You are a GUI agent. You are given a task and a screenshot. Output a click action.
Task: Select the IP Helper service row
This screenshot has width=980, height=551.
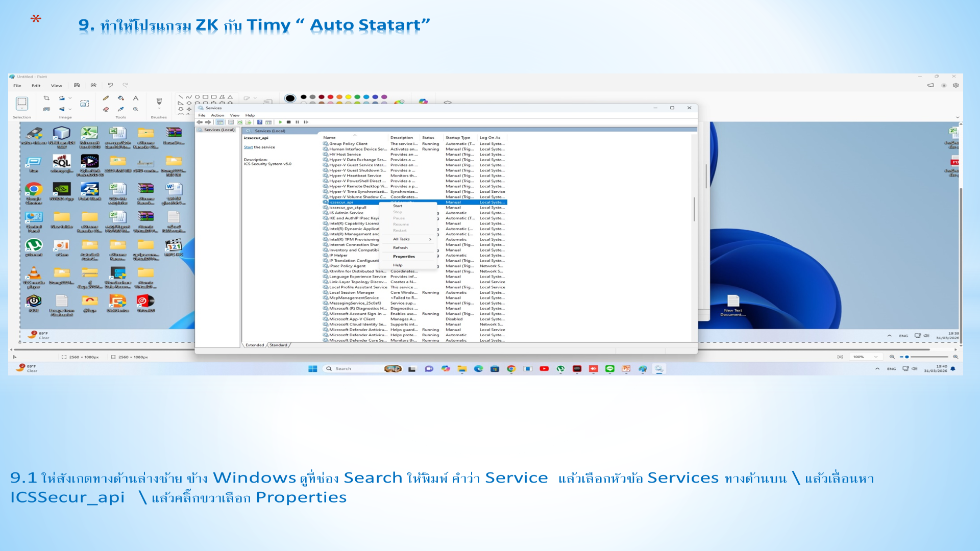coord(414,256)
